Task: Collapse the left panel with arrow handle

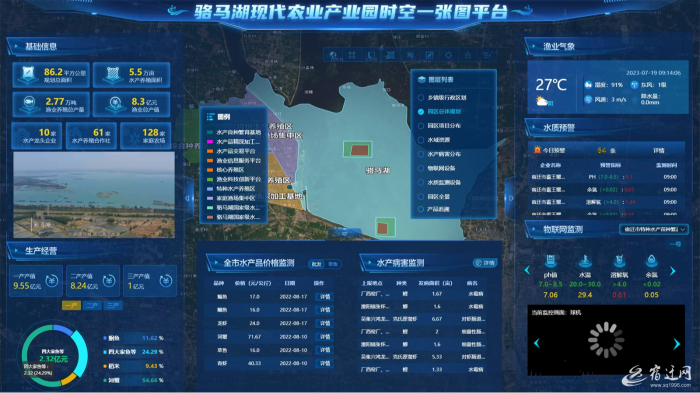Action: (x=188, y=198)
